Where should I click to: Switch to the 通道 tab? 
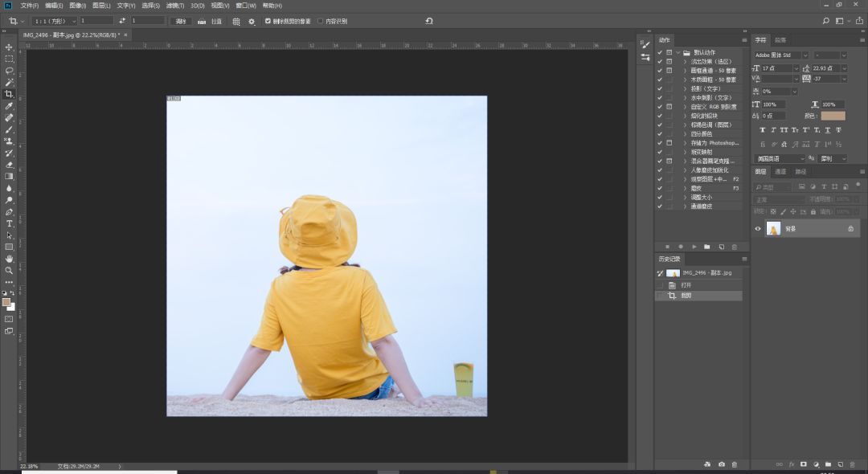click(x=780, y=171)
